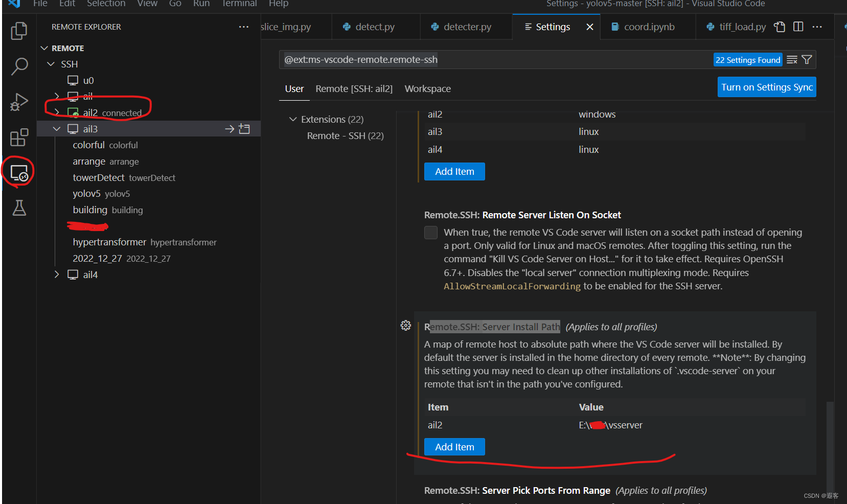
Task: Switch to the tiff_load.py tab
Action: click(737, 27)
